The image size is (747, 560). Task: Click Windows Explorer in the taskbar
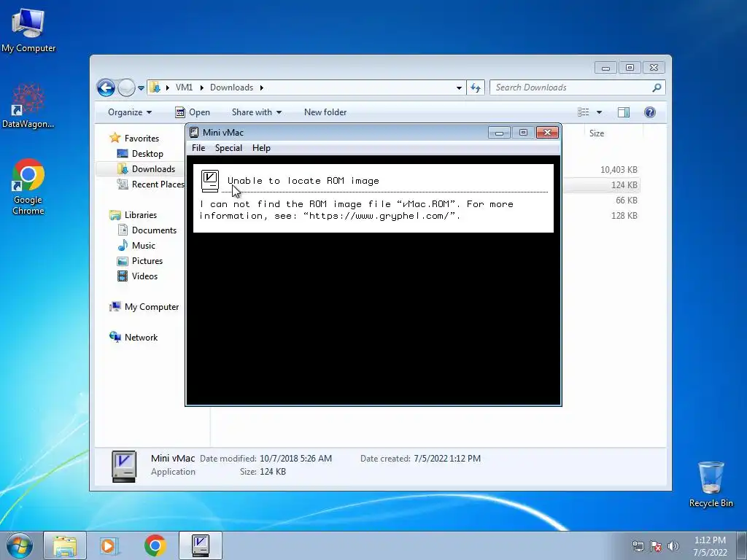coord(65,545)
